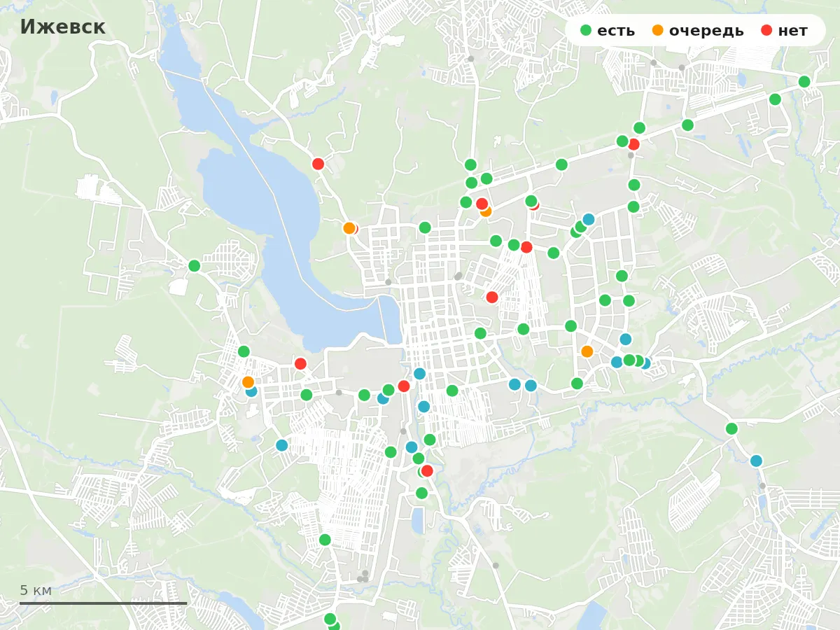Select the easternmost orange marker on the map
The width and height of the screenshot is (840, 630).
point(587,351)
